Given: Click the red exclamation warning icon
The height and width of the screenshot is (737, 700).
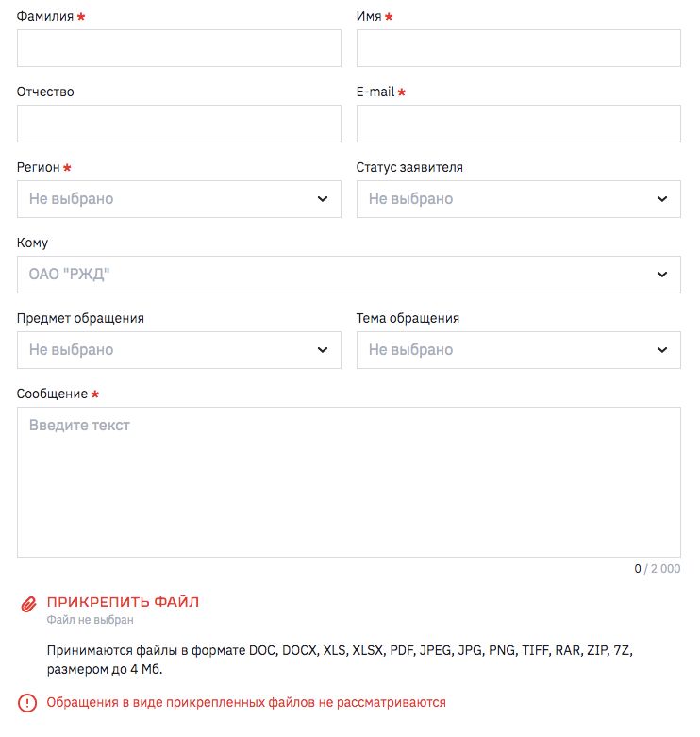Looking at the screenshot, I should pos(28,703).
